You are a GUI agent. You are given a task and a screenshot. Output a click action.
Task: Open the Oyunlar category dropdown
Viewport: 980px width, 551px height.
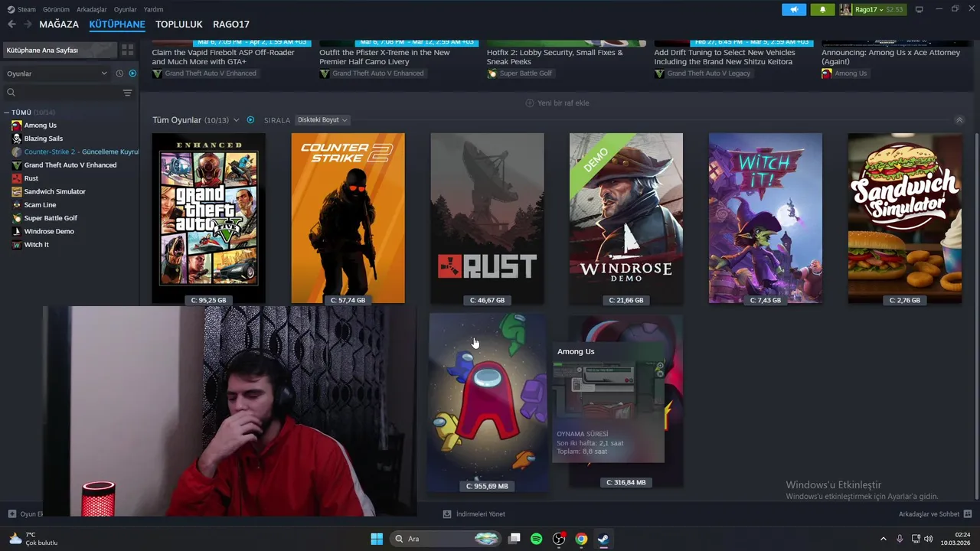56,73
